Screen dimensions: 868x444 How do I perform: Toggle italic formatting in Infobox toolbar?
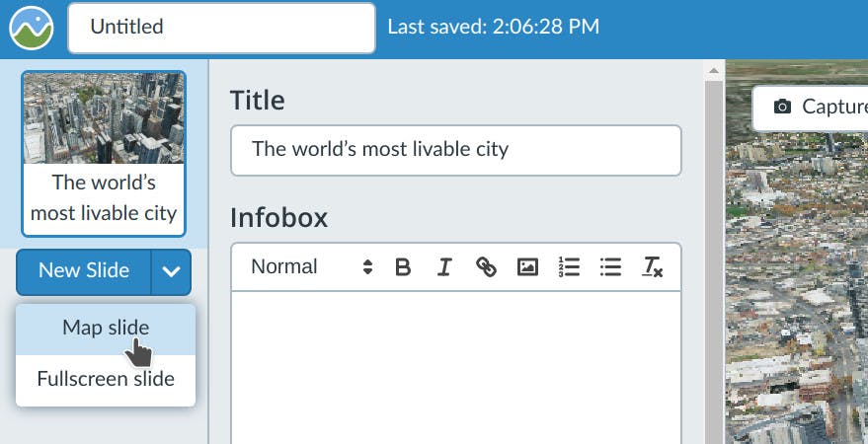pos(444,267)
